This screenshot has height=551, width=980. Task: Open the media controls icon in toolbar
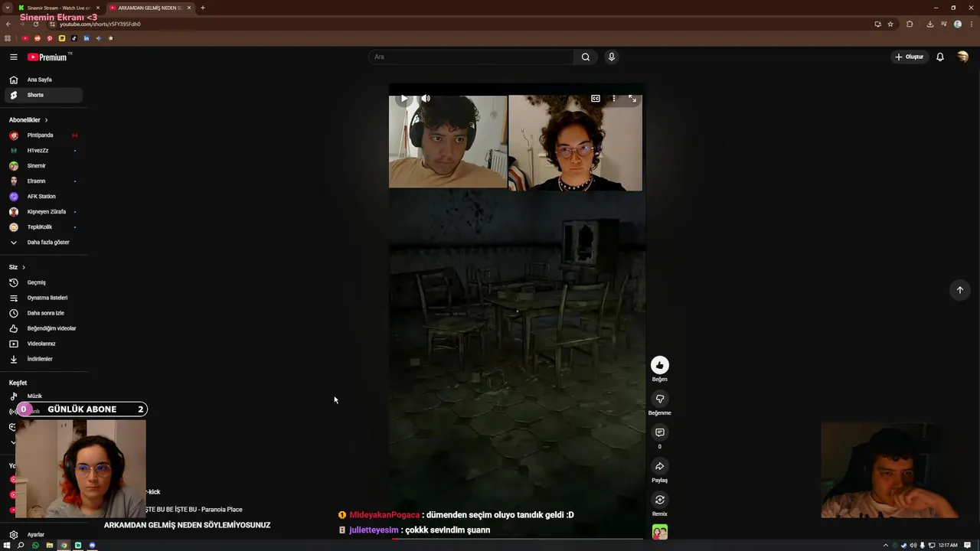[x=944, y=24]
